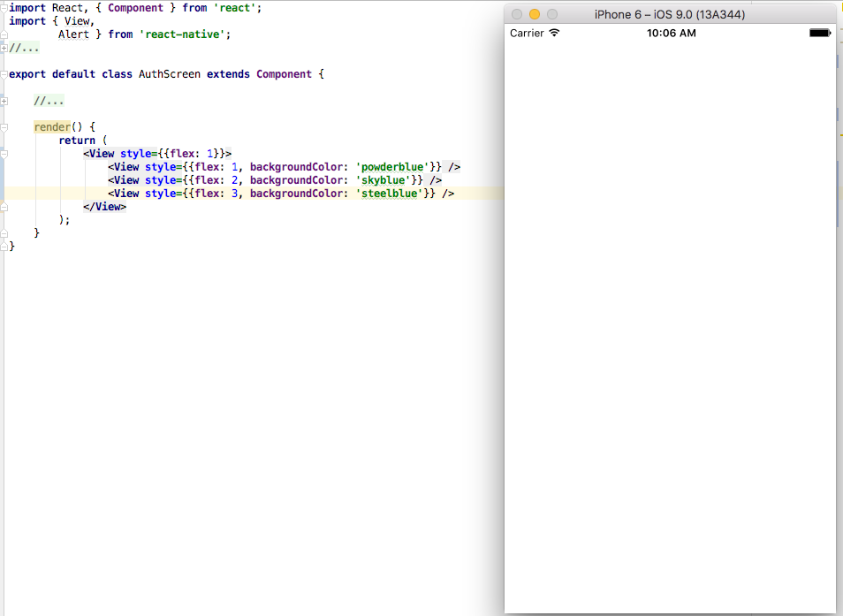Click the fold-end marker at render's closing brace
843x616 pixels.
(x=4, y=232)
